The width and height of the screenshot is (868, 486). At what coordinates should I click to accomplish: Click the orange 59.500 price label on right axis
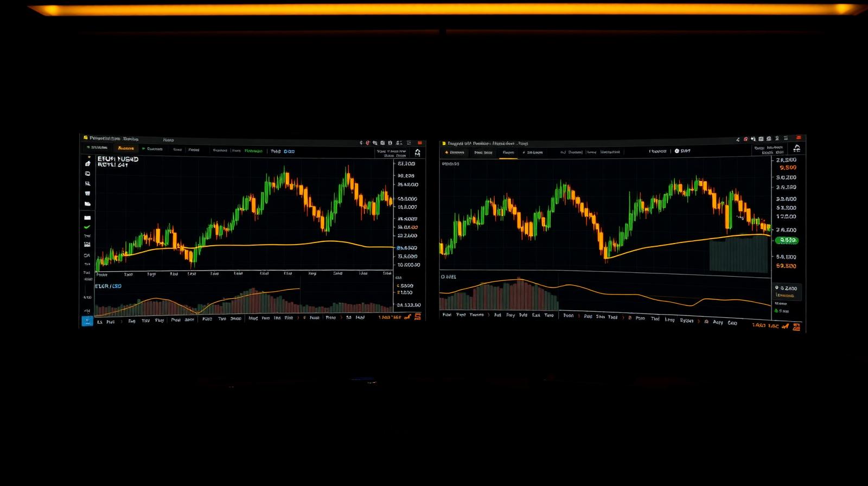coord(786,266)
